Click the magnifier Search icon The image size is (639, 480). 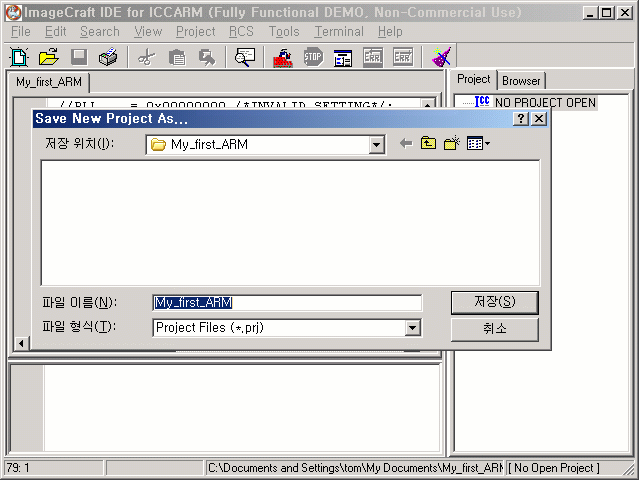tap(245, 57)
